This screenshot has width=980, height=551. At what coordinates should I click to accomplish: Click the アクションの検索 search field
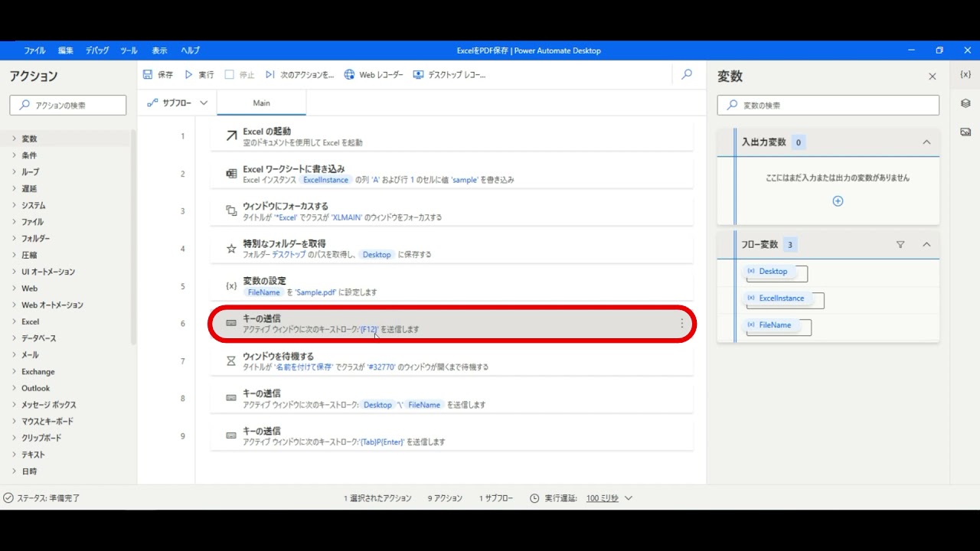click(68, 105)
